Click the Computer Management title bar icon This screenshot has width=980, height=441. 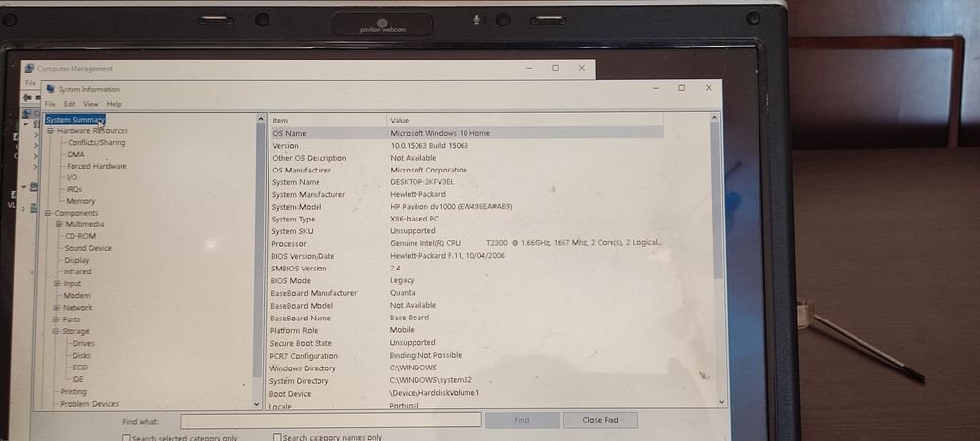click(x=29, y=68)
